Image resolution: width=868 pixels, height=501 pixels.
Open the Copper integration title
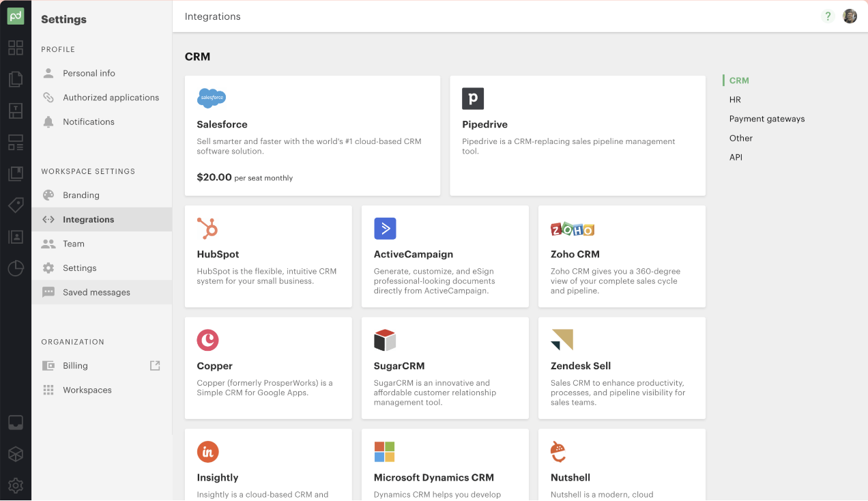214,366
